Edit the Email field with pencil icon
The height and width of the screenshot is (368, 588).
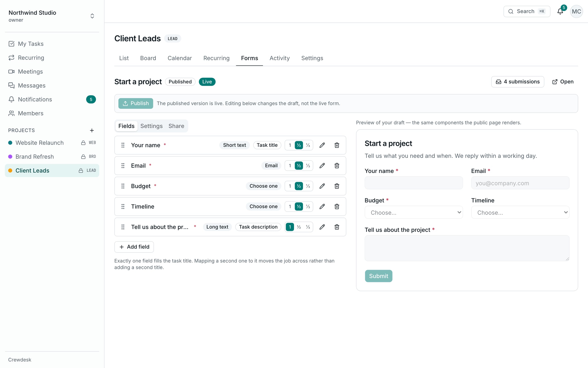(x=322, y=166)
